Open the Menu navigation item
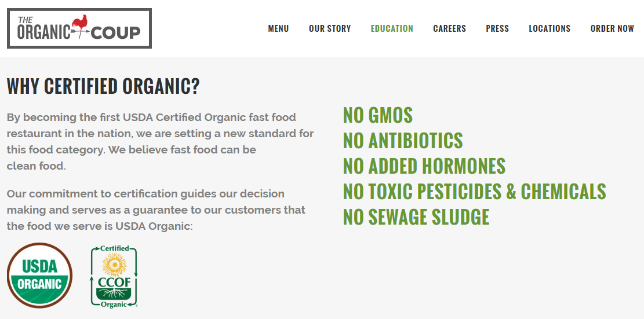The height and width of the screenshot is (319, 644). (278, 28)
